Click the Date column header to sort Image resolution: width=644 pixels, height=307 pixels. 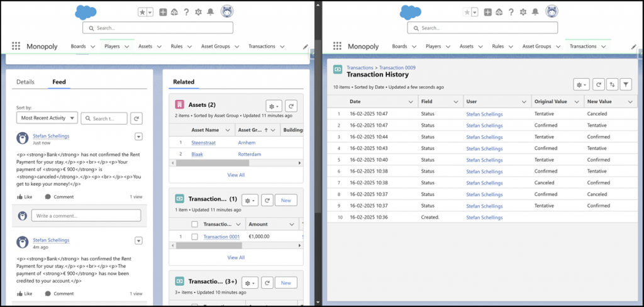tap(355, 101)
